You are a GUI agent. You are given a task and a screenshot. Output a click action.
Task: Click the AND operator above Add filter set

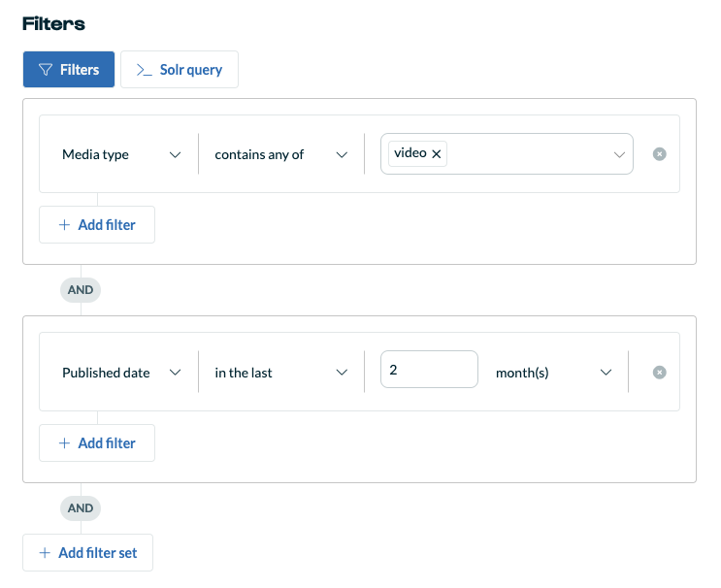[81, 508]
